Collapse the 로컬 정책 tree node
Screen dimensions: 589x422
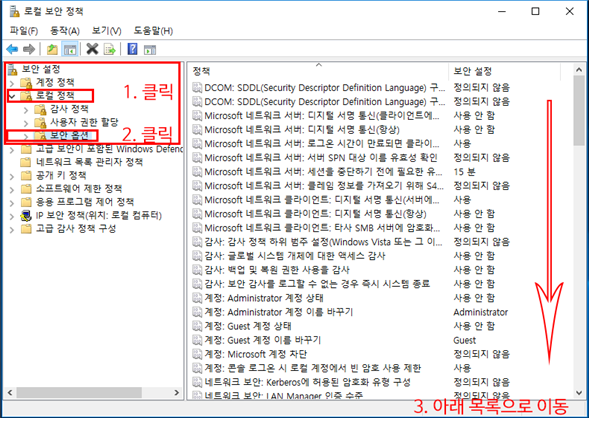coord(12,97)
